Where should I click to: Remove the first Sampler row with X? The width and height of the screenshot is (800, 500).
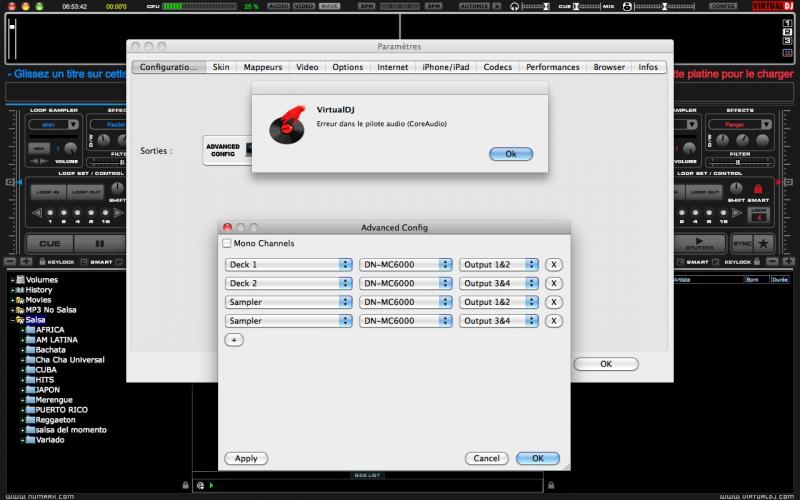[554, 302]
